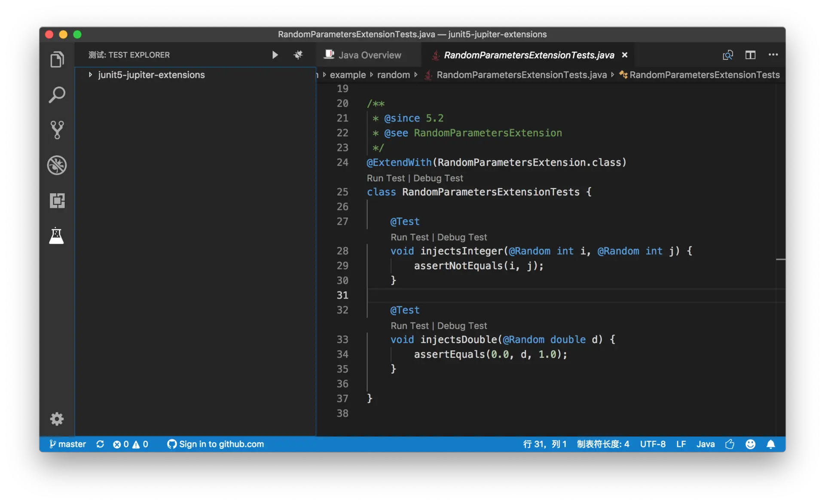Click Run Test above injectsInteger method

(409, 237)
